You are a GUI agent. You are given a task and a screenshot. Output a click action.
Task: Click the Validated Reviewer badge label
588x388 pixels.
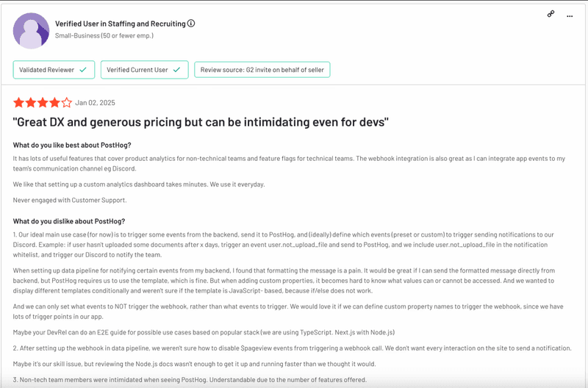tap(47, 70)
